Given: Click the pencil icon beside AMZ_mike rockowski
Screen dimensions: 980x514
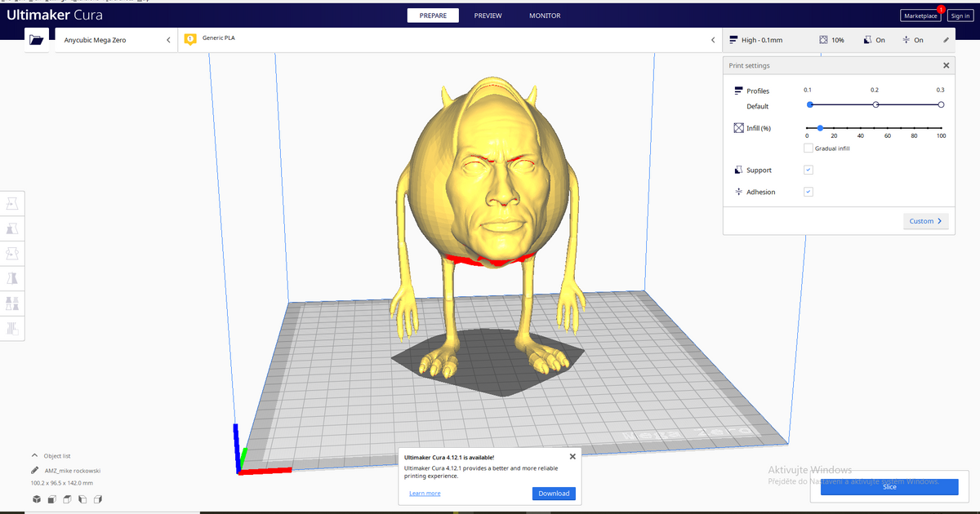Looking at the screenshot, I should [x=35, y=471].
